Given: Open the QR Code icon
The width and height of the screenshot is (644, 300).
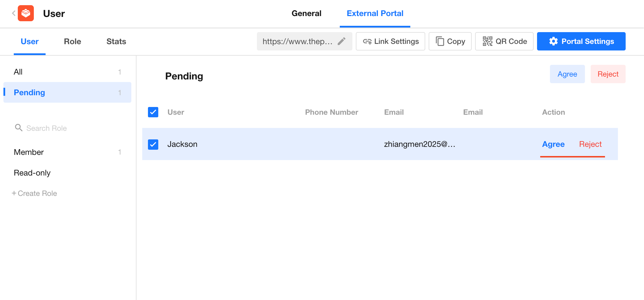Looking at the screenshot, I should (x=487, y=41).
